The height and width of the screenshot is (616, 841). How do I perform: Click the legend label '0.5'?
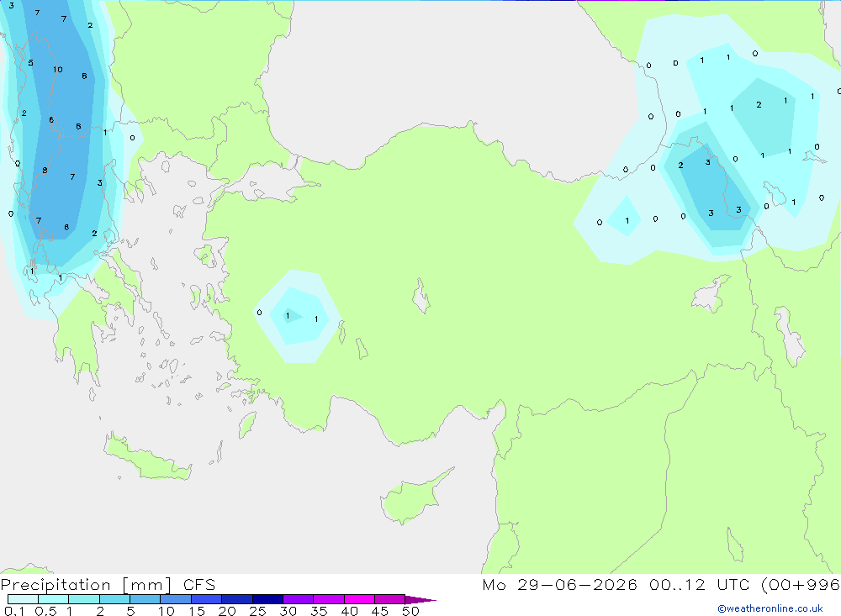pyautogui.click(x=45, y=611)
